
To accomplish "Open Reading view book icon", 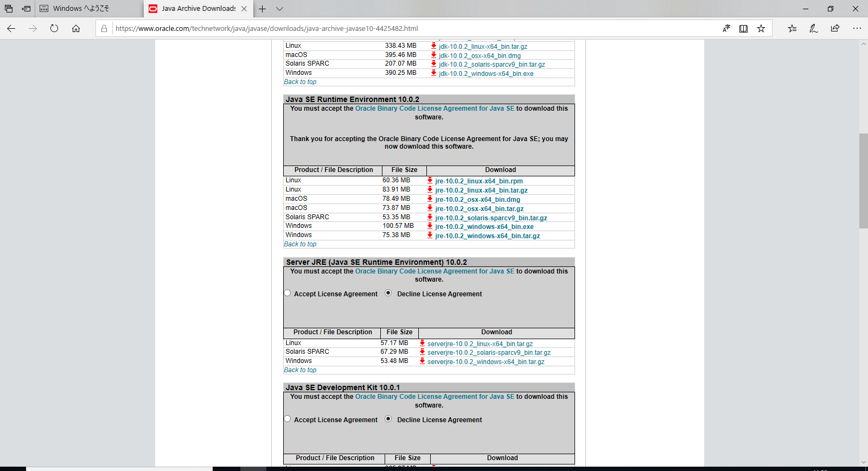I will [x=743, y=28].
